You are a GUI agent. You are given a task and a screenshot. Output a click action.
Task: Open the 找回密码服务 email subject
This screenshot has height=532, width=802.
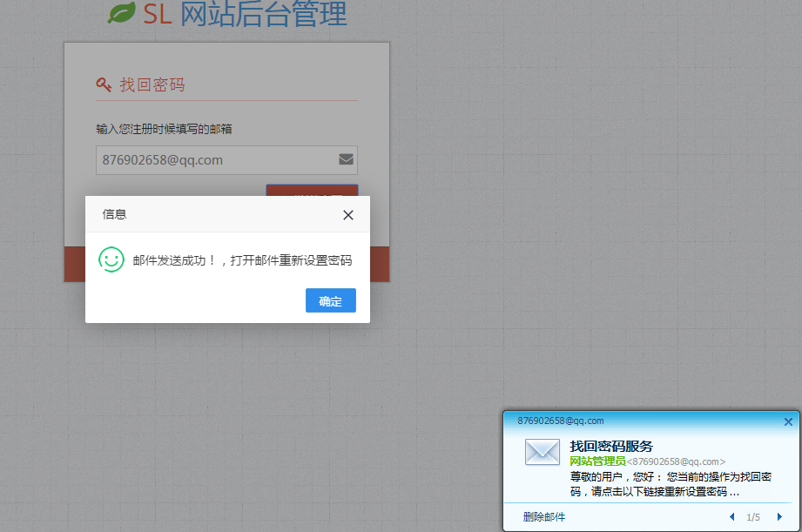pos(611,447)
